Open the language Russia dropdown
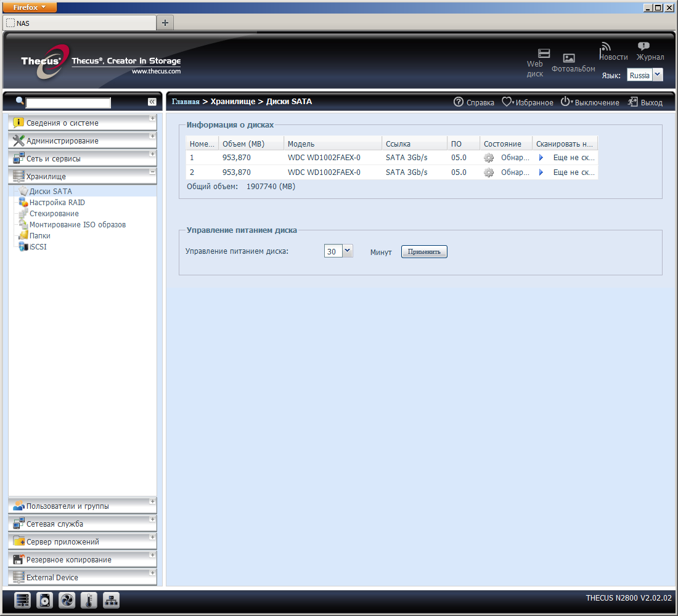Viewport: 678px width, 616px height. coord(657,75)
